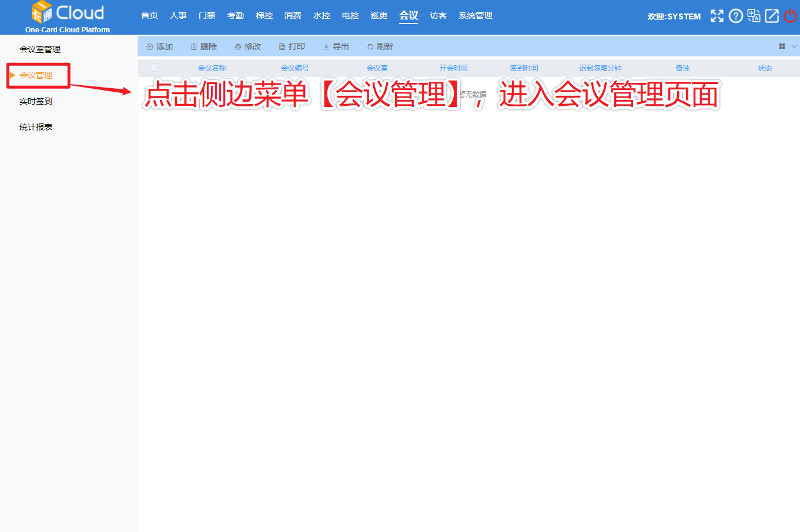
Task: Select 会议室管理 in the sidebar
Action: 40,49
